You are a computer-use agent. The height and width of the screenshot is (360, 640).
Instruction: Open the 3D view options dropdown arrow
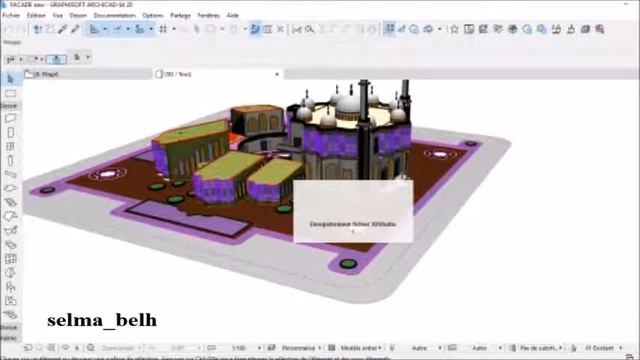[x=439, y=29]
